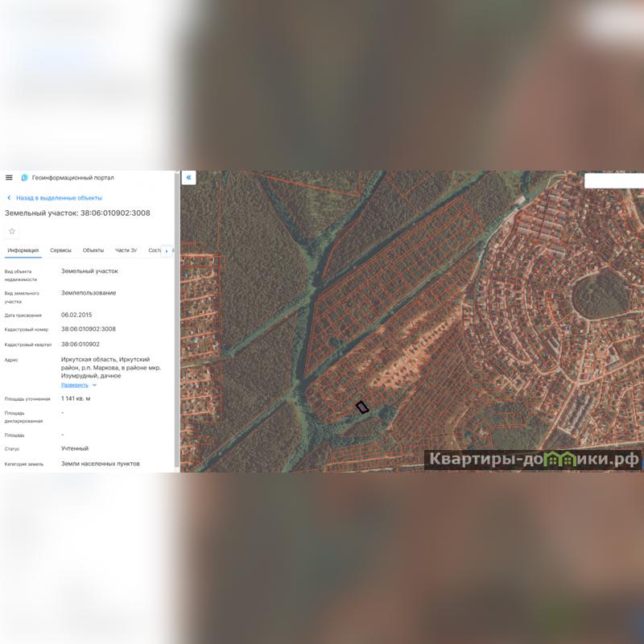Open the hamburger menu
The width and height of the screenshot is (644, 644).
click(9, 177)
